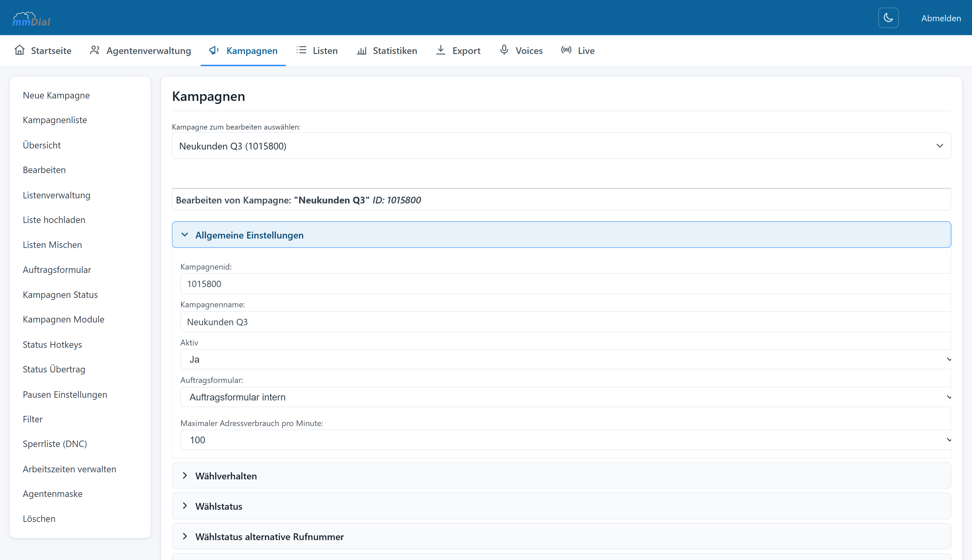
Task: Click the Listen list icon
Action: [301, 50]
